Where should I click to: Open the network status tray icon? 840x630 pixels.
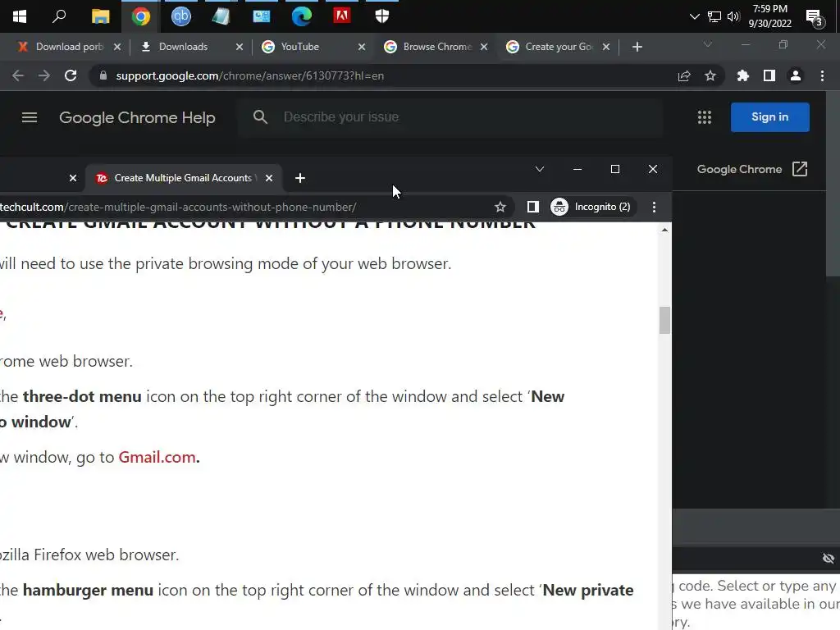point(714,16)
